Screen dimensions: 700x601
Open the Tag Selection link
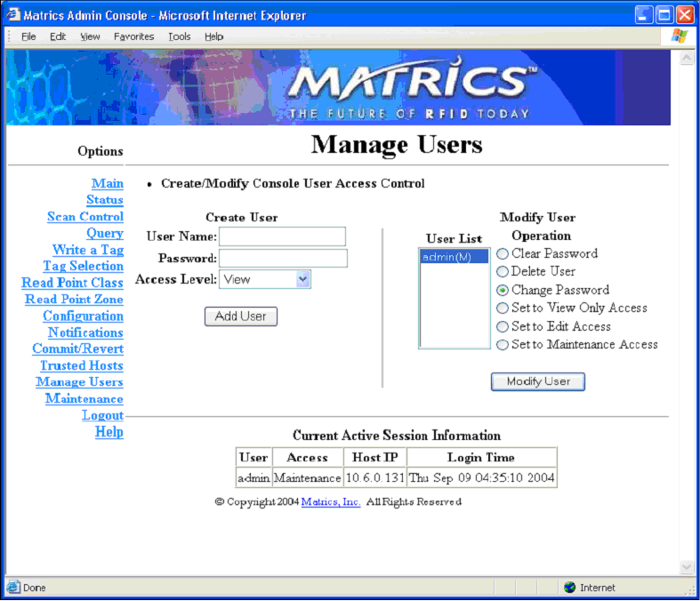click(x=84, y=266)
